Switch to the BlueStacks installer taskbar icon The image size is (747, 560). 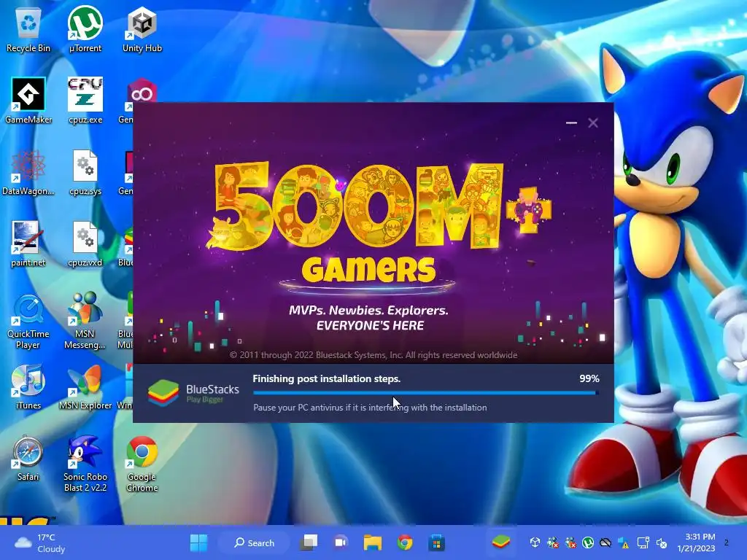(500, 542)
